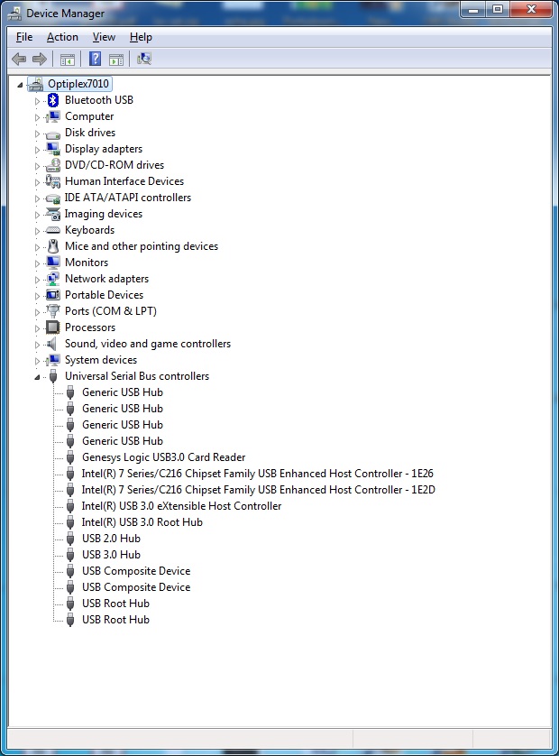Select the Human Interface Devices icon
Image resolution: width=559 pixels, height=756 pixels.
[53, 181]
